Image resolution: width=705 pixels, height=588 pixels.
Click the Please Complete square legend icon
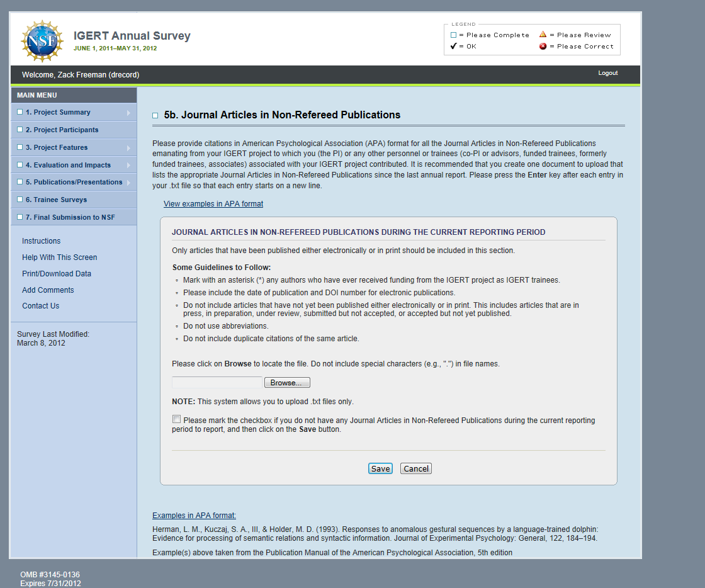(x=453, y=35)
